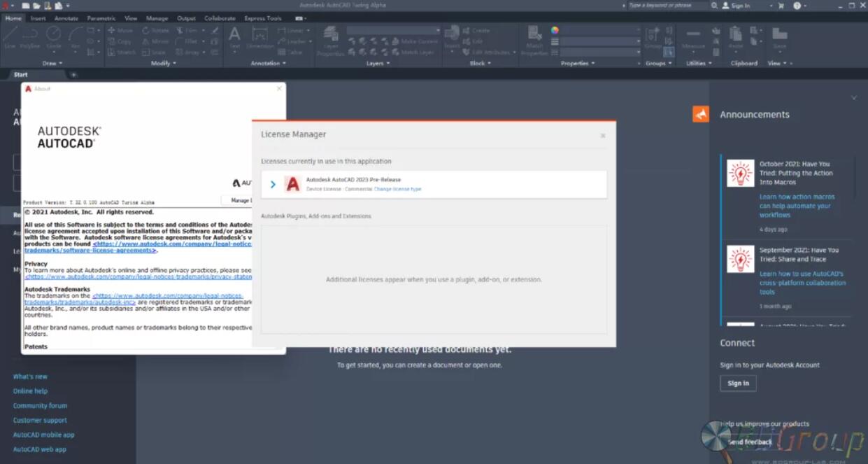This screenshot has width=868, height=464.
Task: Open the AutoCAD mobile app link
Action: 43,435
